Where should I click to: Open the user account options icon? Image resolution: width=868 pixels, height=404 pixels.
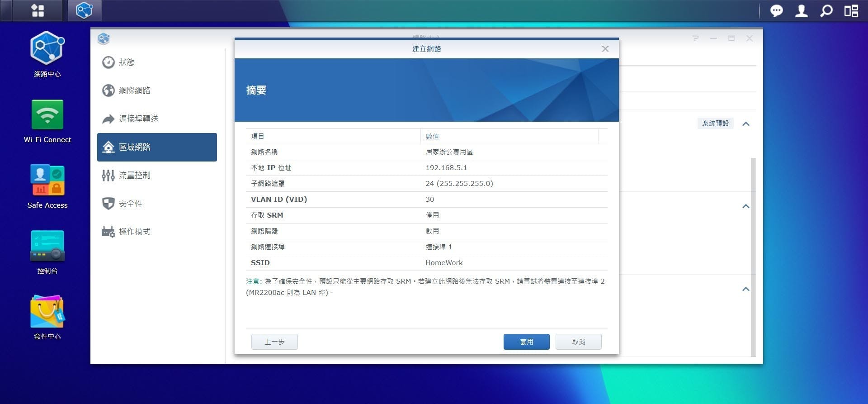click(x=802, y=10)
